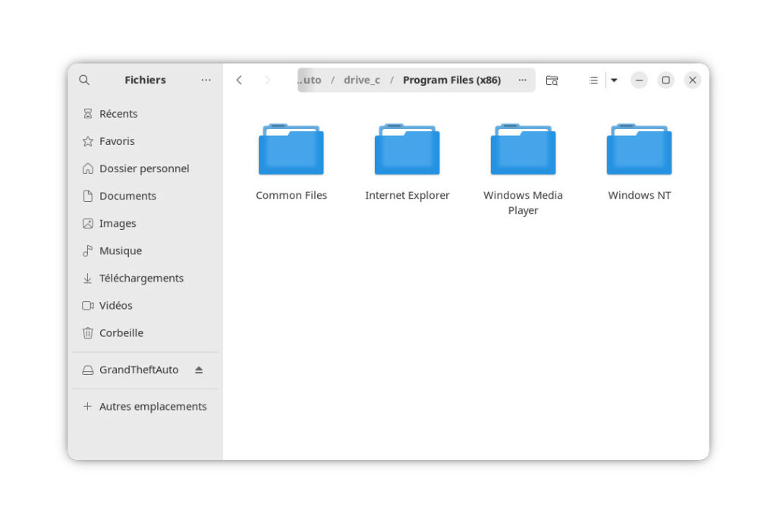
Task: Open the sidebar three-dots main menu
Action: [x=206, y=80]
